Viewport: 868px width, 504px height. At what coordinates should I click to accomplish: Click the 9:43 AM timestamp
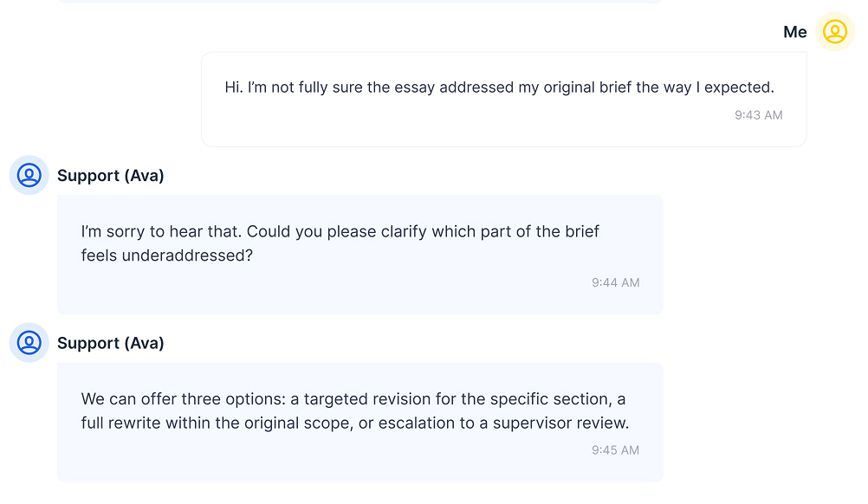758,115
